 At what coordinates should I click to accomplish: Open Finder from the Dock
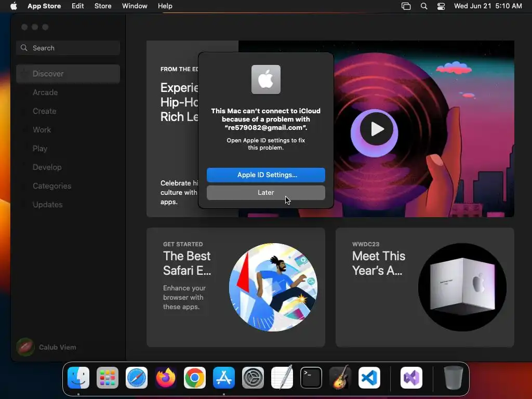[x=78, y=378]
